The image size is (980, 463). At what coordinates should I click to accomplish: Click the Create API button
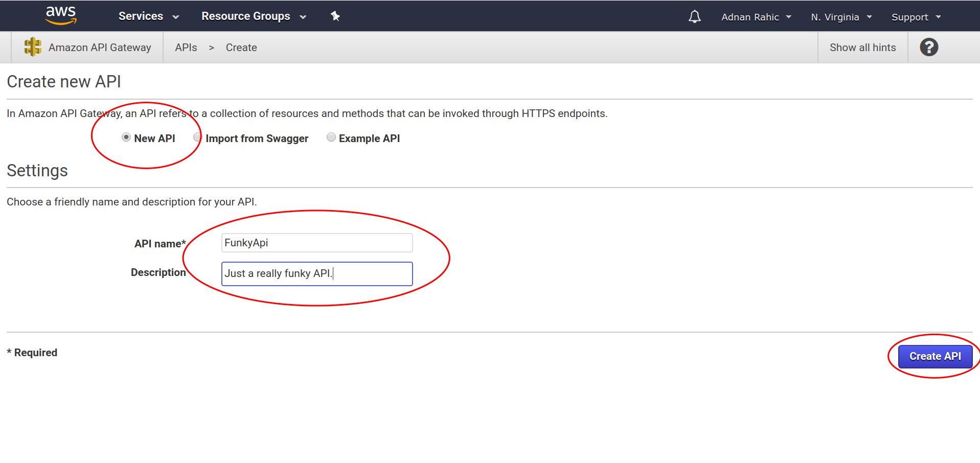pyautogui.click(x=935, y=356)
